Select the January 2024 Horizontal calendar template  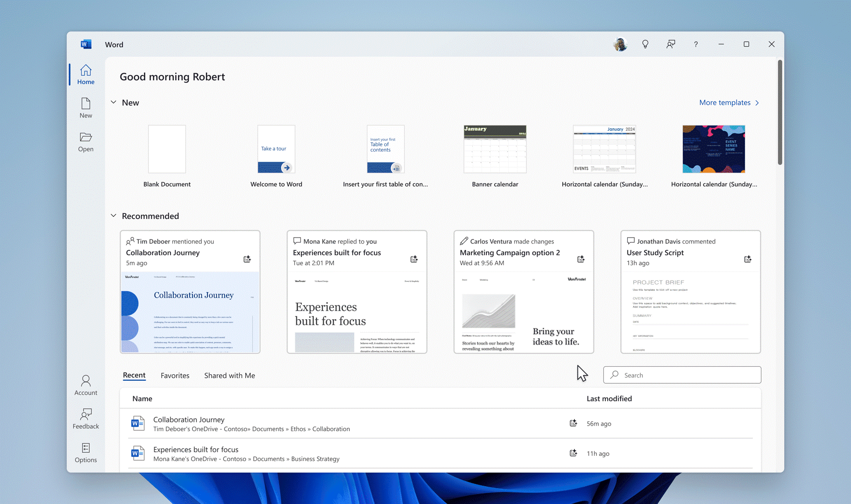click(x=604, y=156)
